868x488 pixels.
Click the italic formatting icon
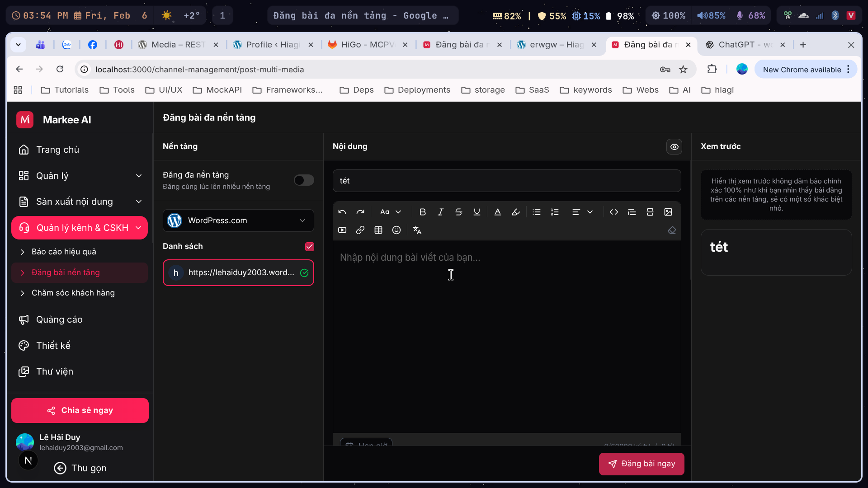(440, 212)
